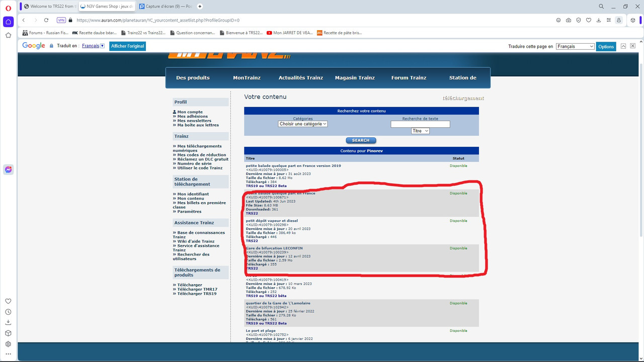Open Station de téléchargement nav item
The width and height of the screenshot is (644, 362).
coord(463,78)
